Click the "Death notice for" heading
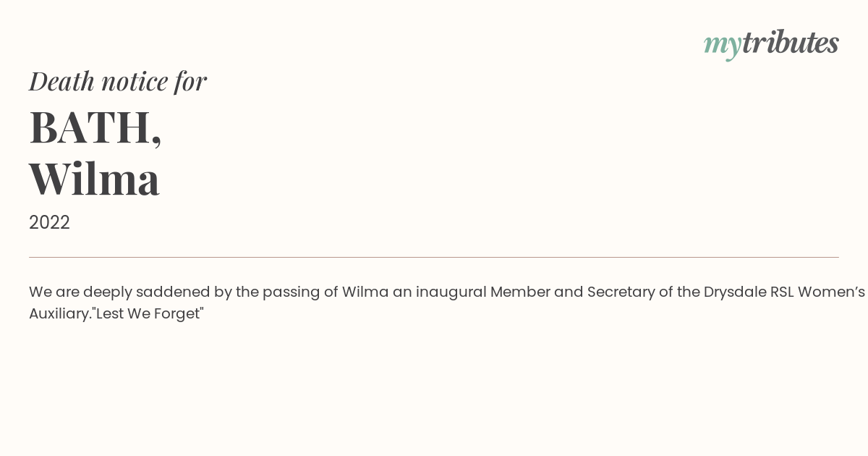868x456 pixels. pos(118,81)
